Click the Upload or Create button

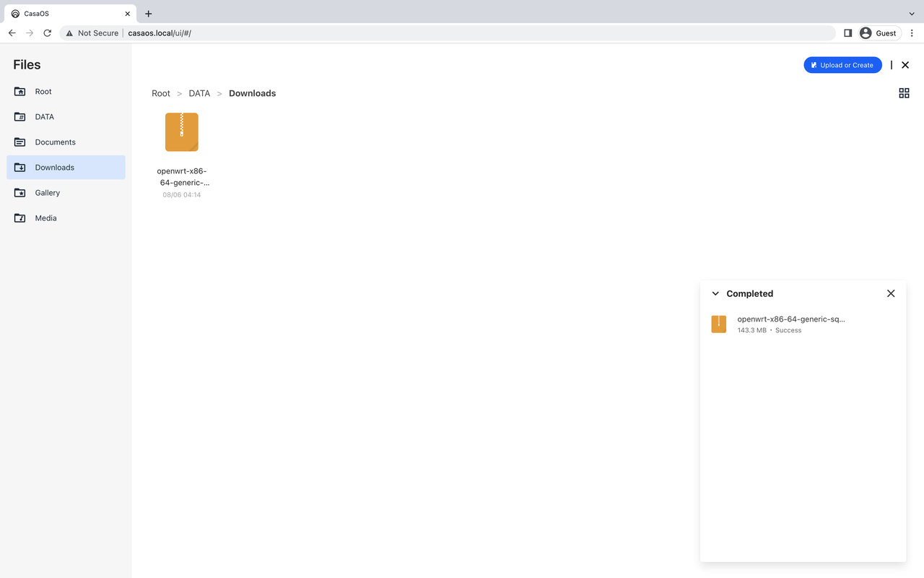pyautogui.click(x=842, y=65)
